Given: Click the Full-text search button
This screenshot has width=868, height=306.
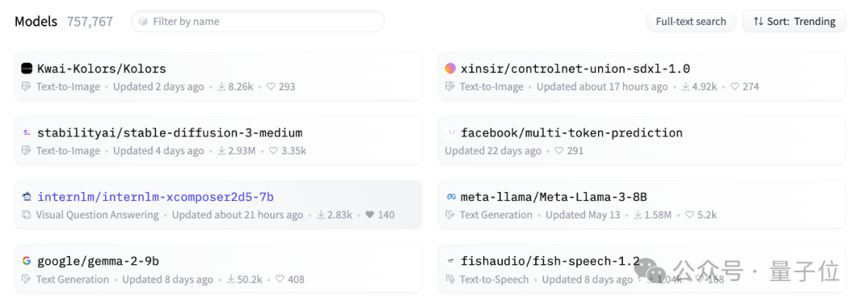Looking at the screenshot, I should [691, 22].
